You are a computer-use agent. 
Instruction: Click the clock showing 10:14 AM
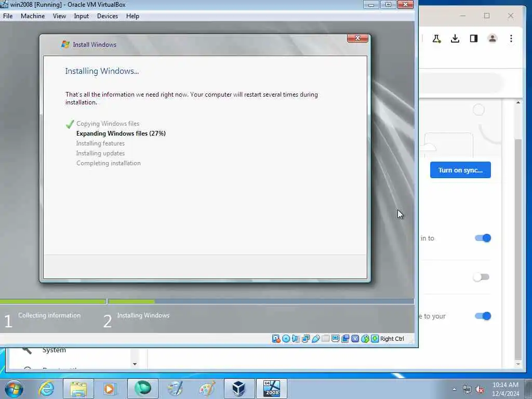coord(505,385)
